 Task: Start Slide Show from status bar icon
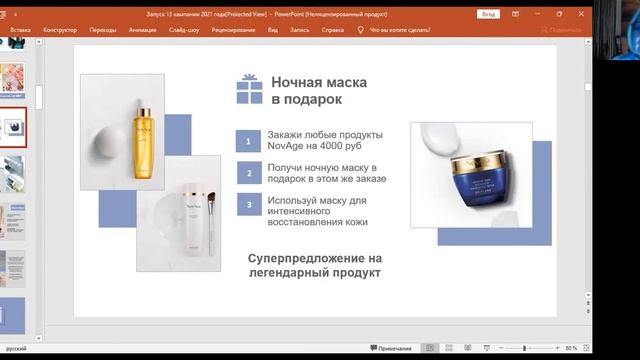tap(487, 348)
